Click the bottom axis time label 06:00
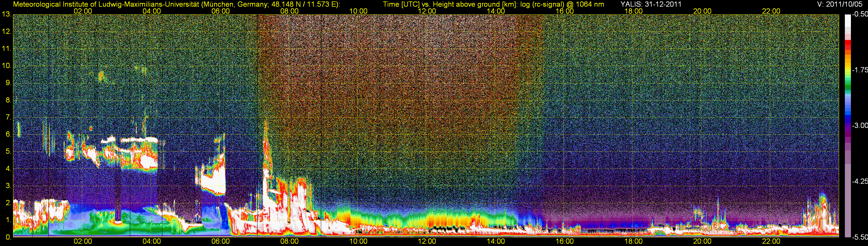Viewport: 868px width, 246px height. click(x=220, y=241)
